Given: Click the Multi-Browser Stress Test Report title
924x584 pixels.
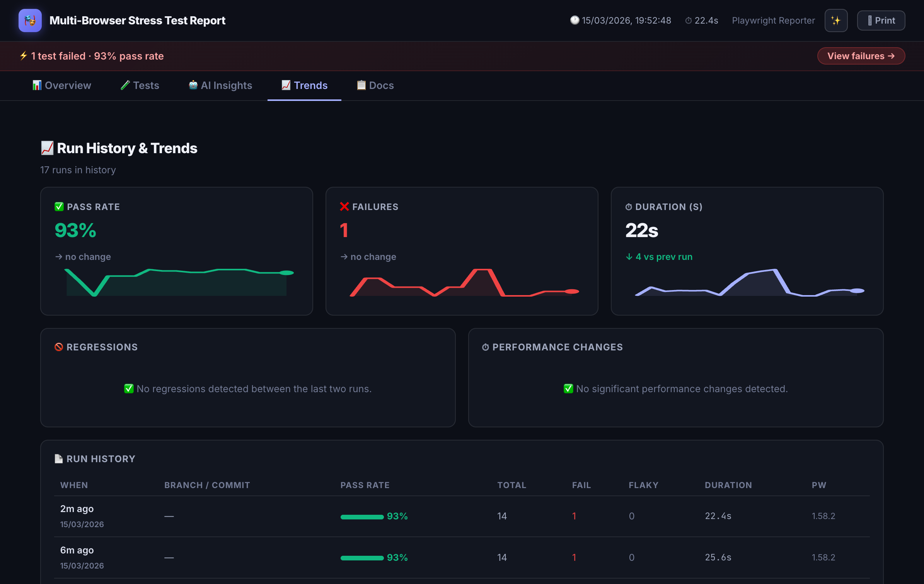Looking at the screenshot, I should pyautogui.click(x=137, y=20).
